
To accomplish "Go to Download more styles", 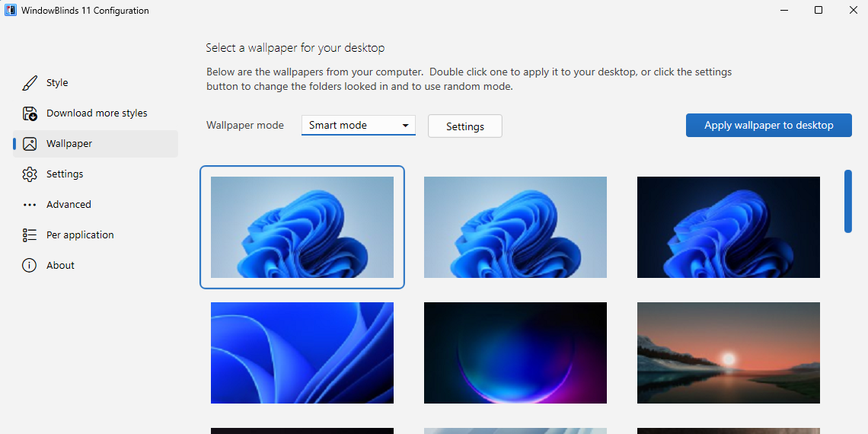I will [x=97, y=113].
